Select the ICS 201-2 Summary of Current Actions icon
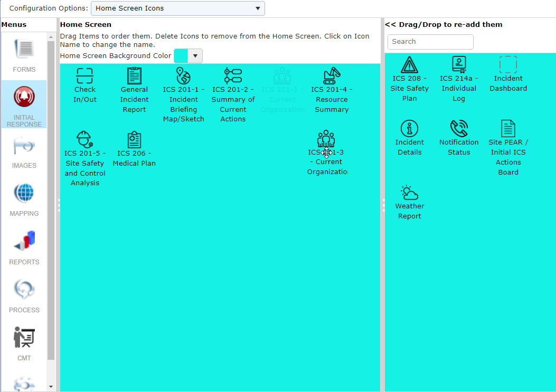This screenshot has width=556, height=392. click(x=233, y=76)
